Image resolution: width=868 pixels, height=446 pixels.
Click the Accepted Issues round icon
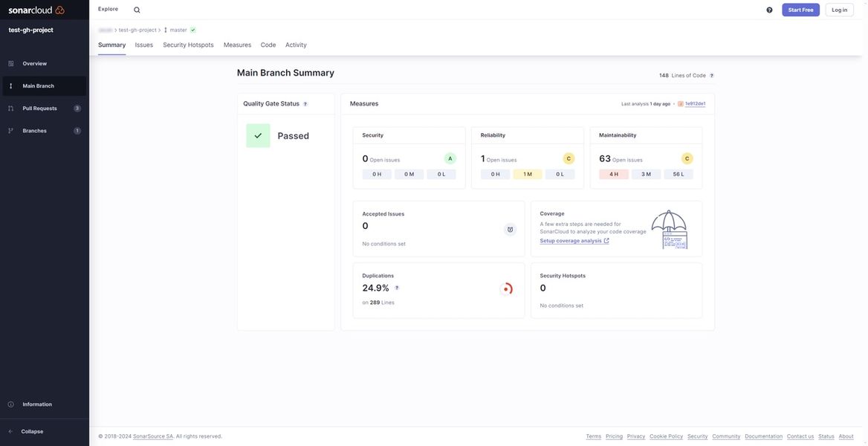click(510, 230)
